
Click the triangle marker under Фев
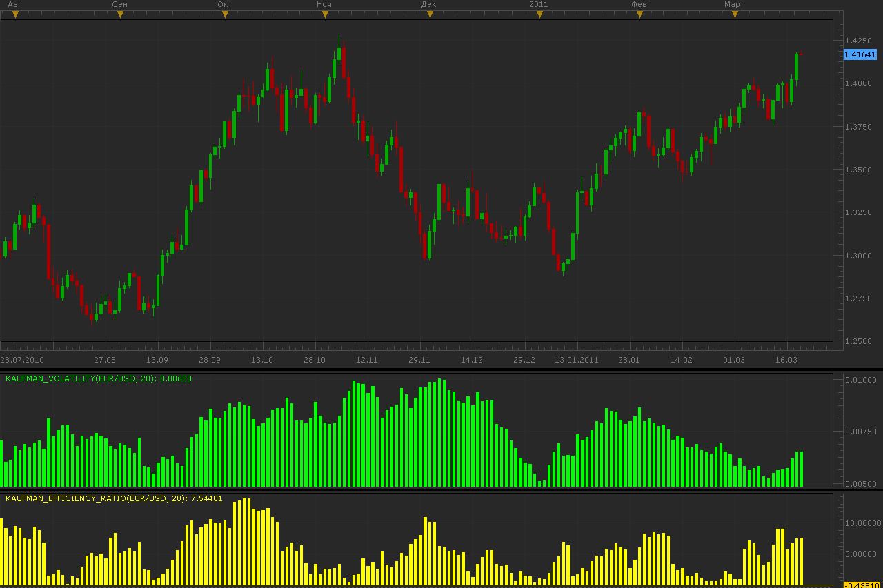tap(639, 14)
